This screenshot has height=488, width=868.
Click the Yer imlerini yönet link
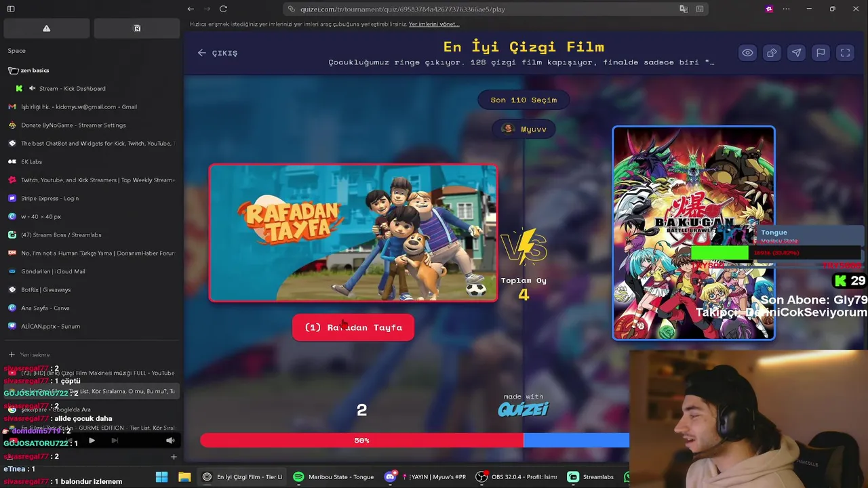(x=434, y=24)
